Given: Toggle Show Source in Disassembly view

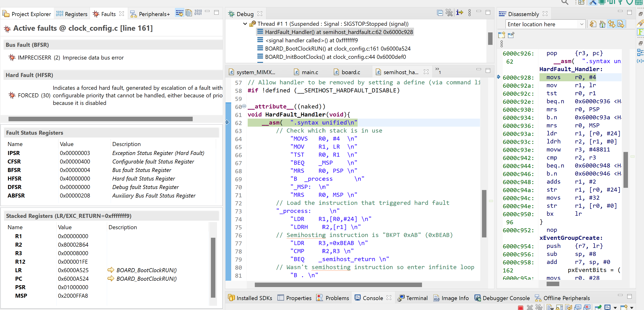Looking at the screenshot, I should click(x=621, y=24).
